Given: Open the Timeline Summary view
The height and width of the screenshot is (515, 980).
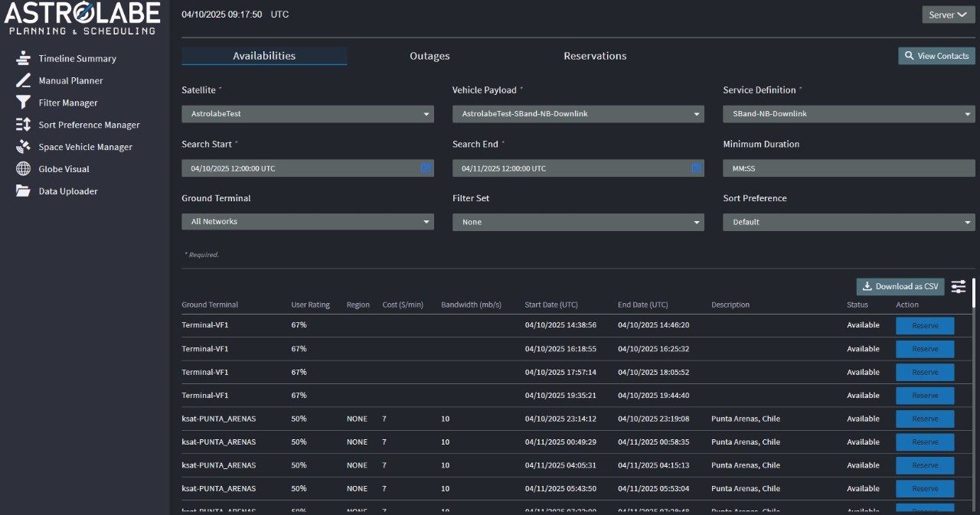Looking at the screenshot, I should [x=77, y=58].
